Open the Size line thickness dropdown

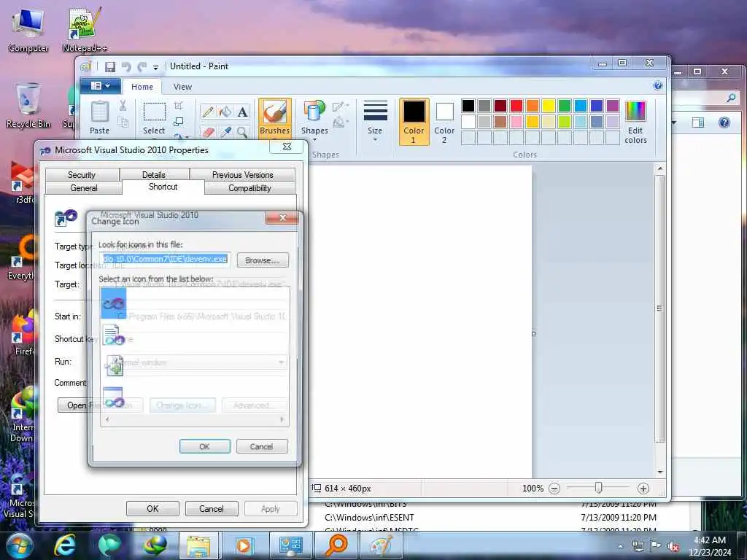pyautogui.click(x=375, y=120)
